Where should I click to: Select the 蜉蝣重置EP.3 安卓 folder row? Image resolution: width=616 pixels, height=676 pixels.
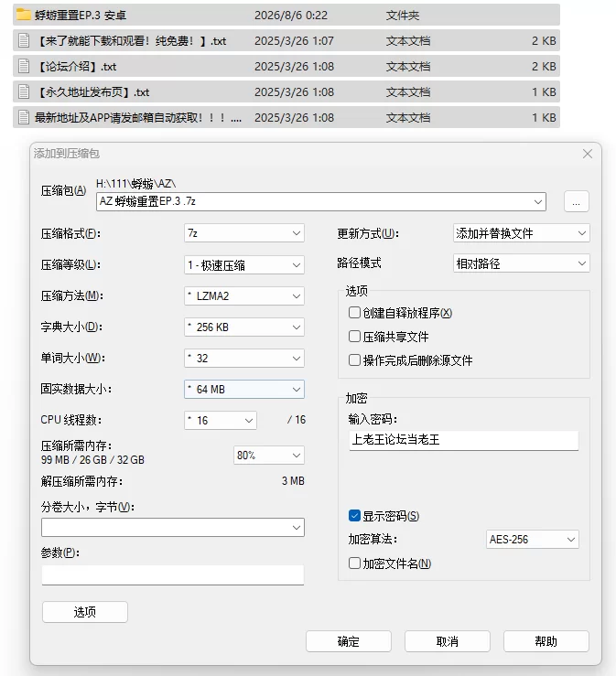tap(286, 15)
